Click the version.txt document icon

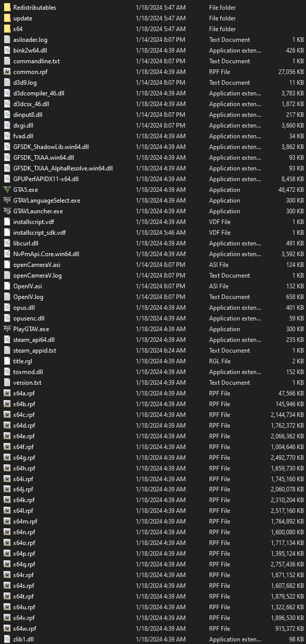click(x=7, y=383)
